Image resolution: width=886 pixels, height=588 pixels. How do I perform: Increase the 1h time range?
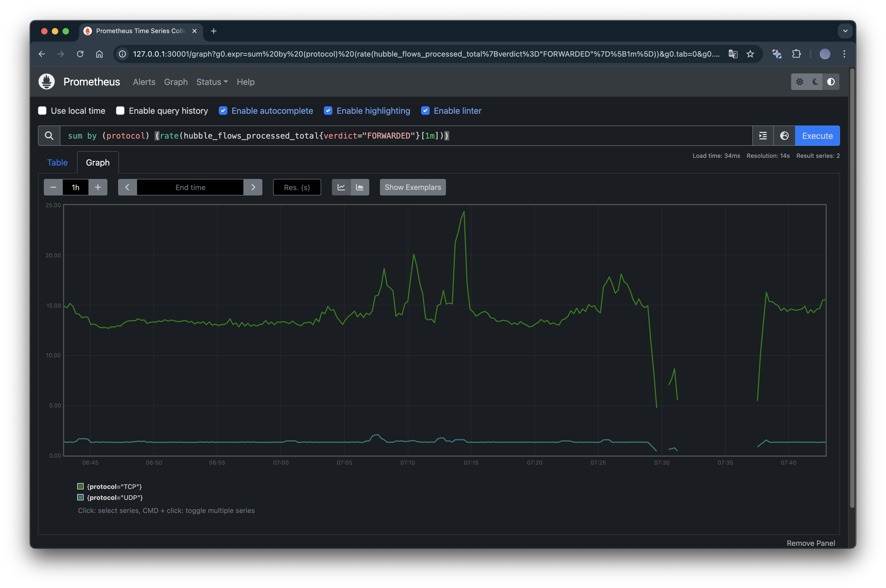(98, 187)
